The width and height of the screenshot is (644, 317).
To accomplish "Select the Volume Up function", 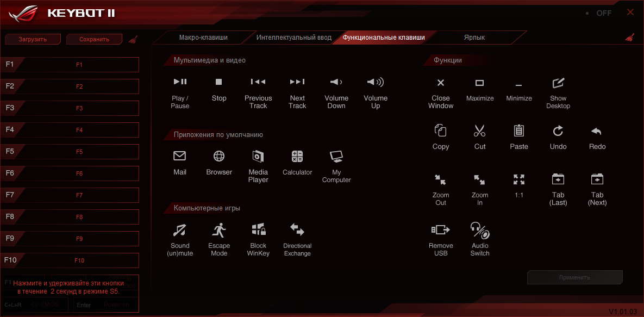I will pyautogui.click(x=376, y=82).
